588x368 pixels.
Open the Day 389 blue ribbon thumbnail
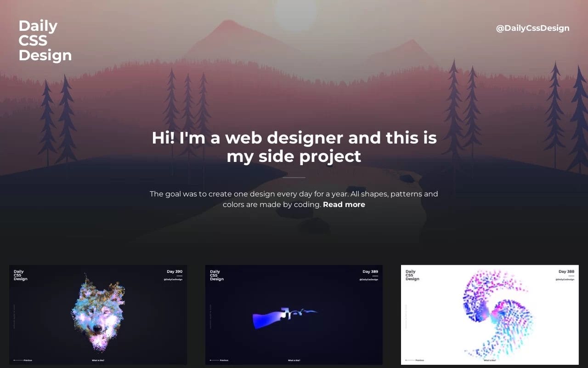tap(294, 315)
